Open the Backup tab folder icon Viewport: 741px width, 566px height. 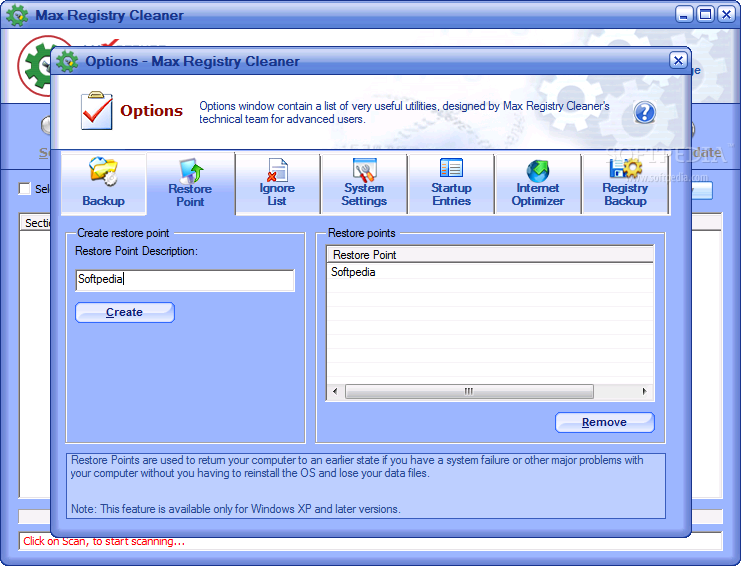coord(103,171)
